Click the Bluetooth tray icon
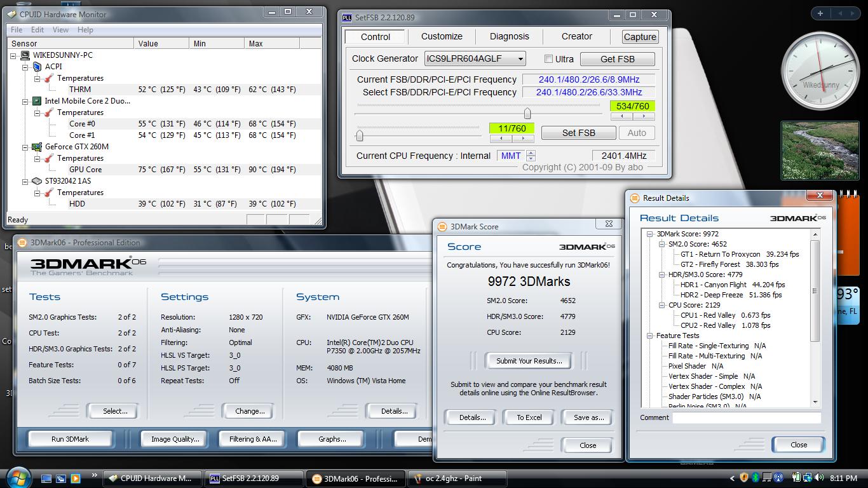868x488 pixels. 756,478
